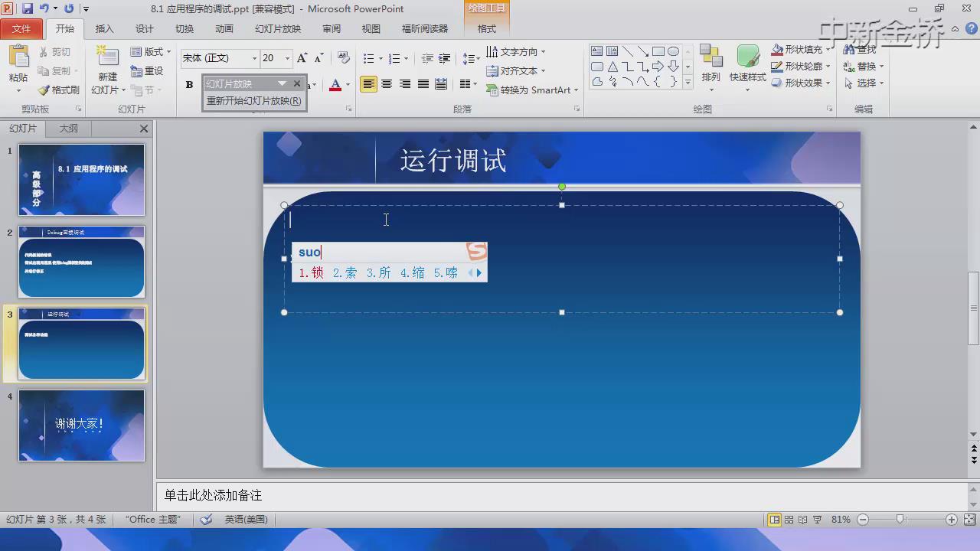The width and height of the screenshot is (980, 551).
Task: Select the isosceles triangle shape
Action: [x=612, y=67]
